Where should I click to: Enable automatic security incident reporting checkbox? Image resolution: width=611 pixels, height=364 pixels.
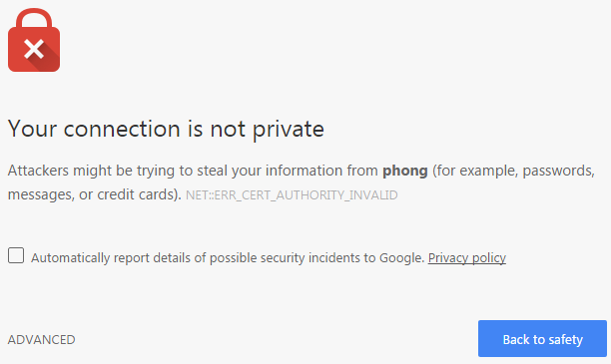click(x=16, y=255)
